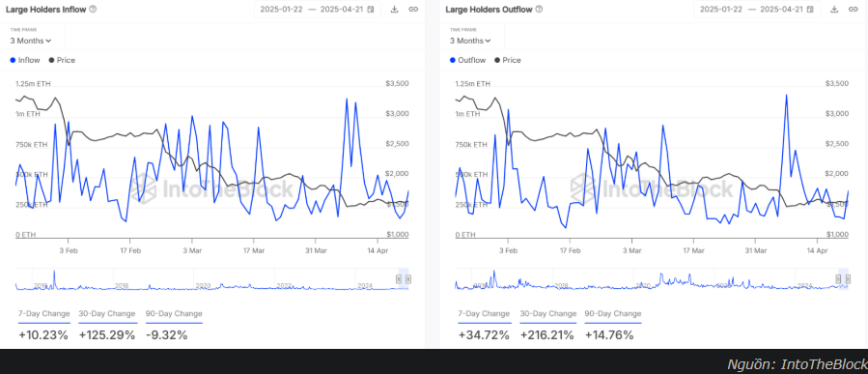Click the Outflow range navigator right handle
This screenshot has width=868, height=374.
point(848,278)
